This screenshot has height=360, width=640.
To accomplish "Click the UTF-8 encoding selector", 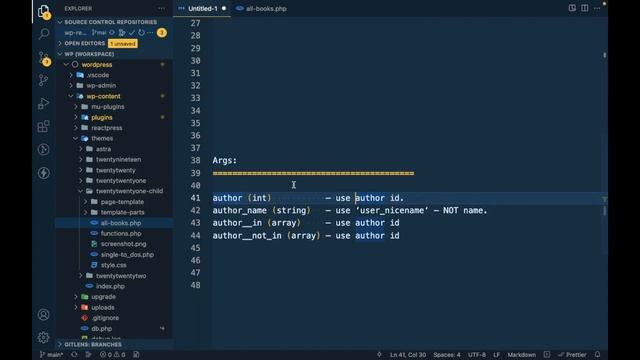I will [477, 355].
